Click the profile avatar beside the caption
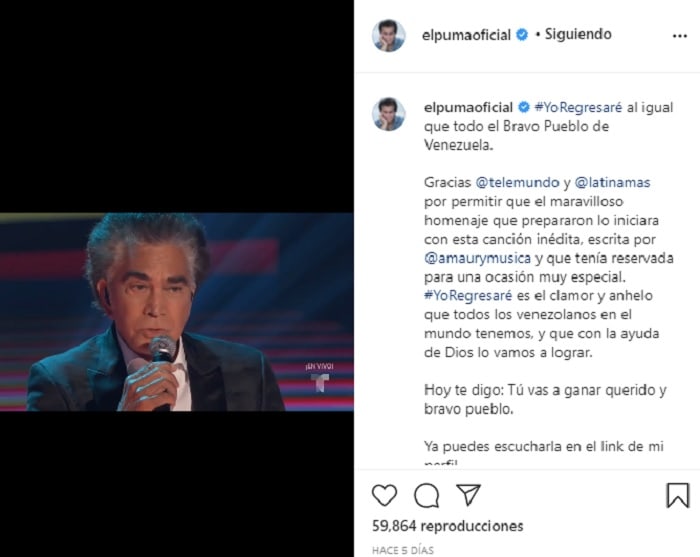This screenshot has width=700, height=557. 389,114
